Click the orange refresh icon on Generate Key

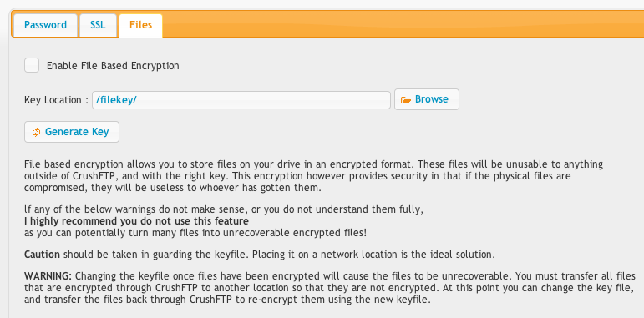pyautogui.click(x=36, y=132)
